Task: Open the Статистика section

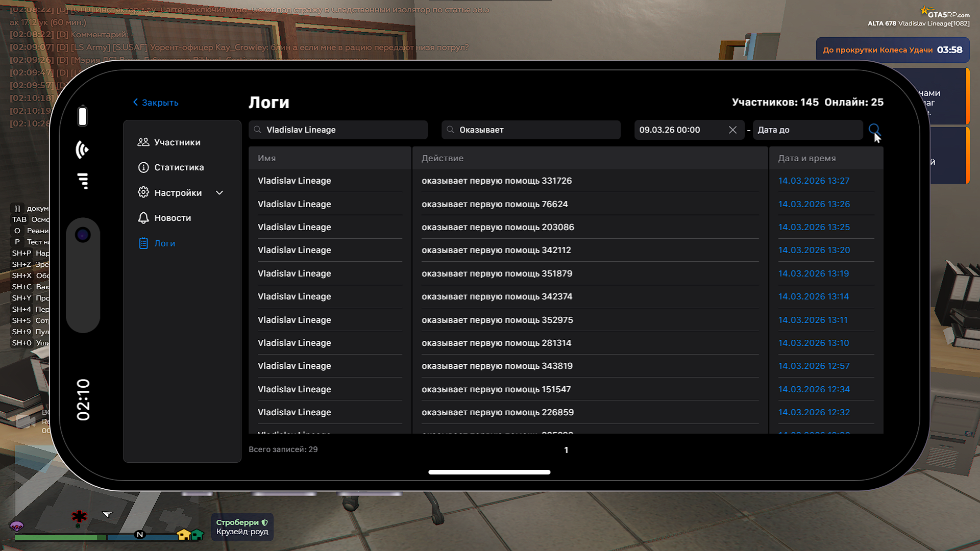Action: click(179, 167)
